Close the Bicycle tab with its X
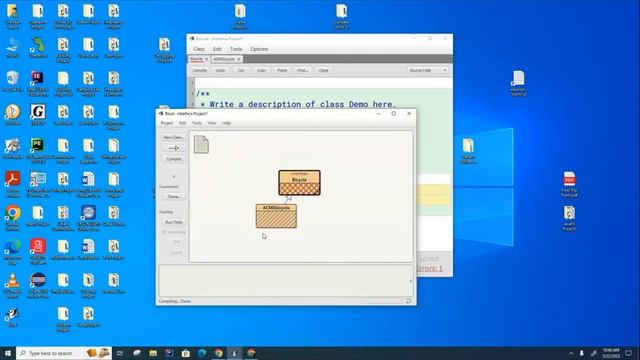 [x=207, y=59]
